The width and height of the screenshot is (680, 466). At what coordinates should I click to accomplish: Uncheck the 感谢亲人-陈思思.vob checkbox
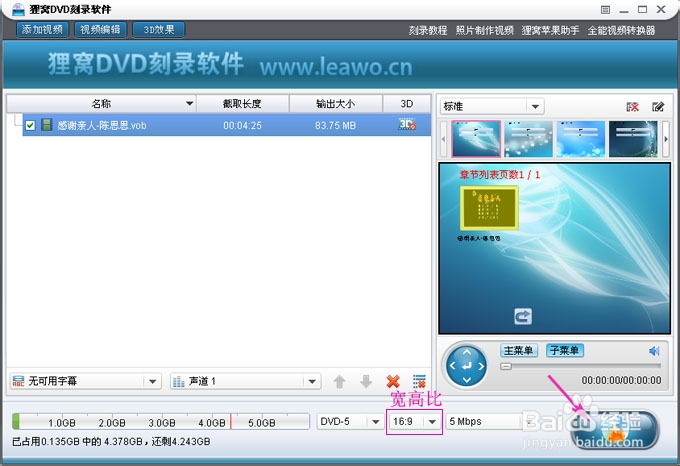point(30,125)
